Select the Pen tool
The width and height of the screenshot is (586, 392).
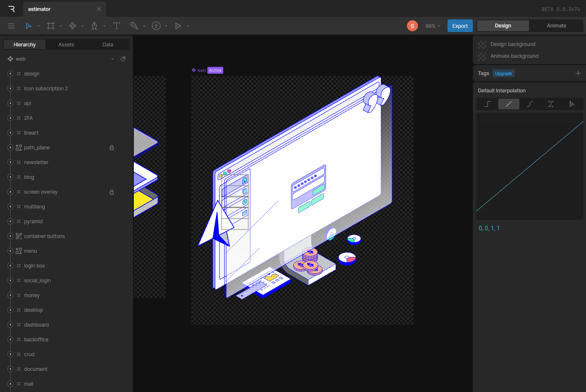tap(94, 26)
